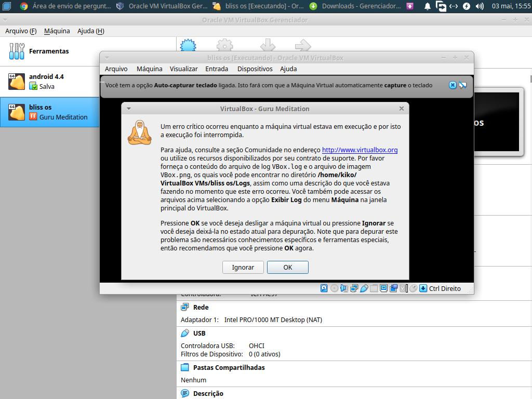Open Arquivo (F) menu in Gerenciador
This screenshot has width=532, height=399.
click(21, 31)
